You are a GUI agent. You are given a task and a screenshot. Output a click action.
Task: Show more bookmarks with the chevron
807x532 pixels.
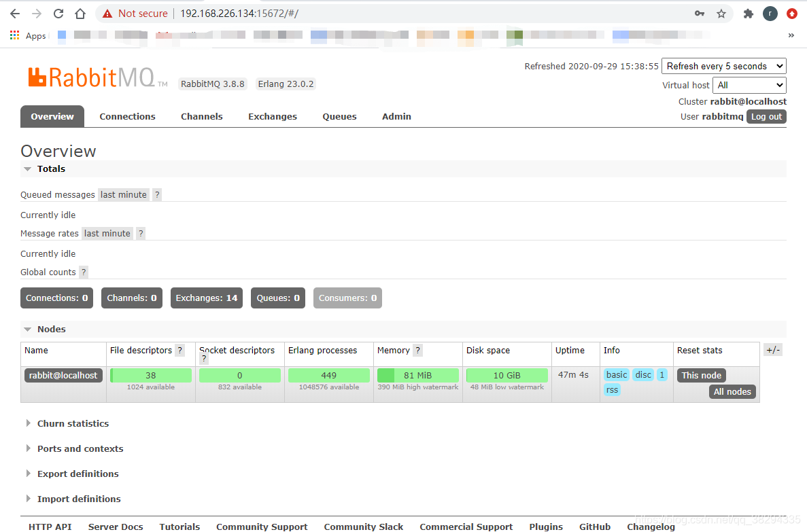pyautogui.click(x=791, y=35)
